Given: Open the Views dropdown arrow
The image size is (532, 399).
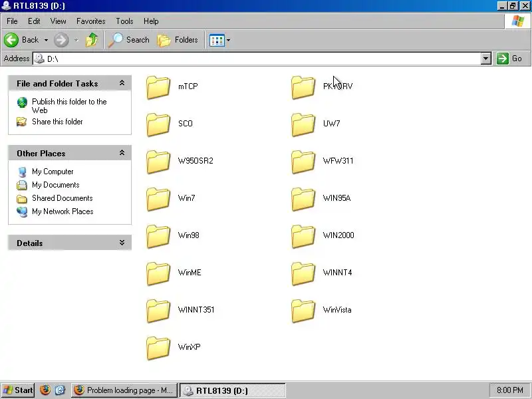Looking at the screenshot, I should tap(228, 41).
